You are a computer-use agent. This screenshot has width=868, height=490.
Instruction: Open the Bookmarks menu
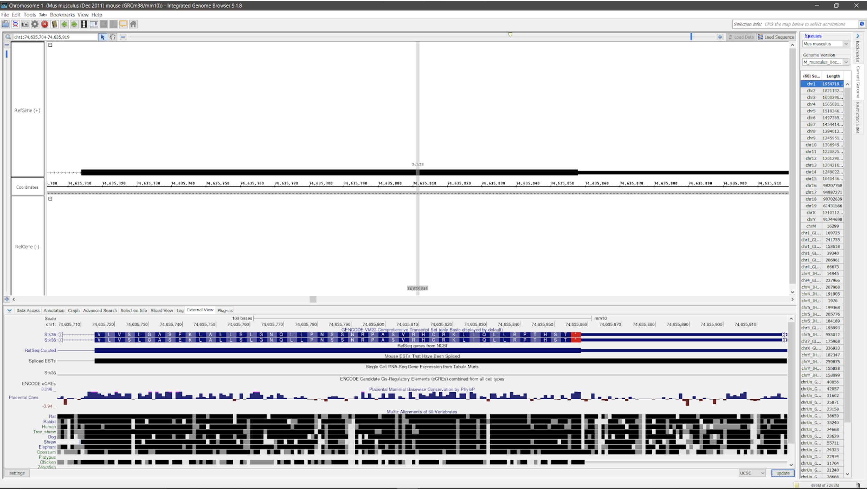[62, 15]
